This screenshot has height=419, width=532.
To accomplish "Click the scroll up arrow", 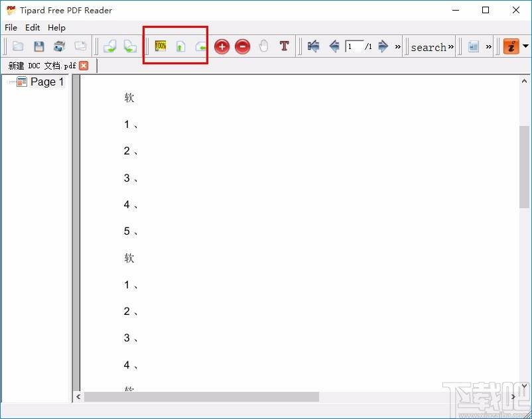I will (524, 81).
